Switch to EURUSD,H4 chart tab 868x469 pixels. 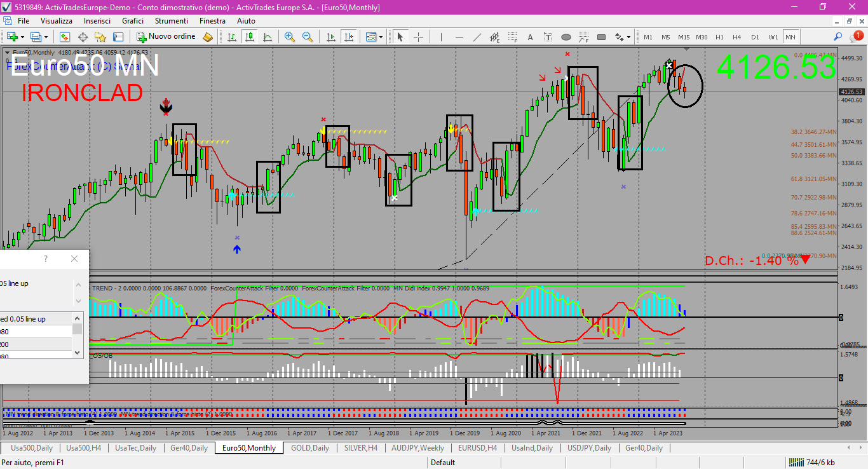coord(477,448)
